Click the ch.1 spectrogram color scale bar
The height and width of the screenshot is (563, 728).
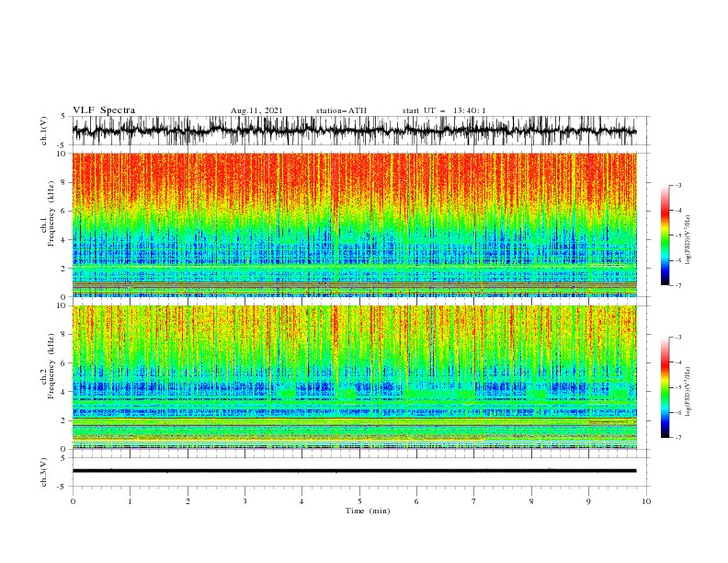point(665,236)
